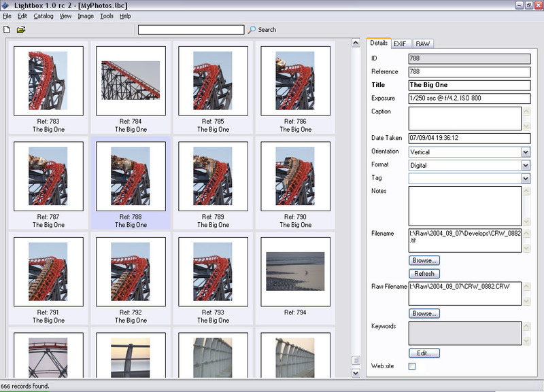This screenshot has height=392, width=544.
Task: Open the Format dropdown
Action: tap(525, 165)
